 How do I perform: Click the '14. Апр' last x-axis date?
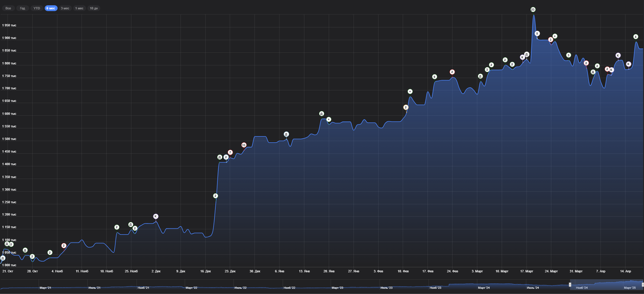coord(625,271)
